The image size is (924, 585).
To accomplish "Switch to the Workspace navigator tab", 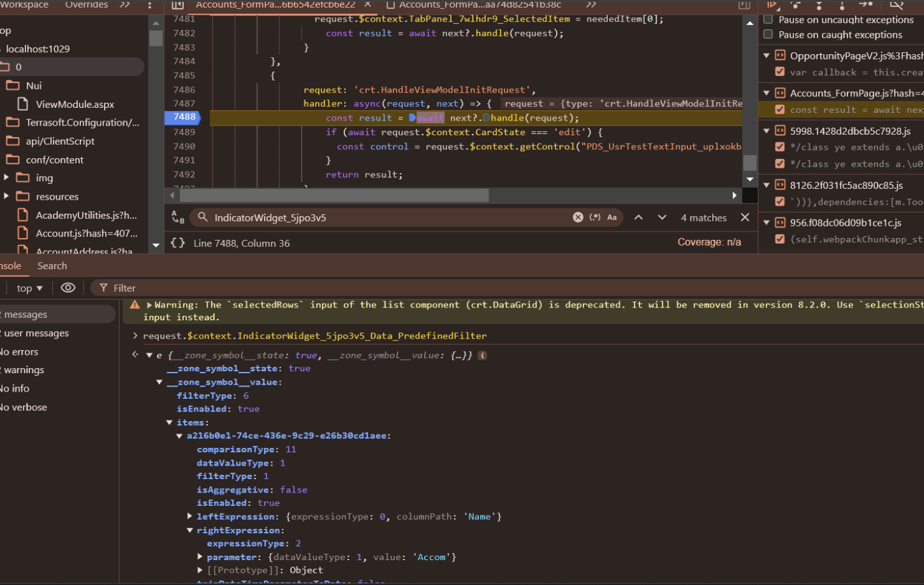I will tap(24, 5).
